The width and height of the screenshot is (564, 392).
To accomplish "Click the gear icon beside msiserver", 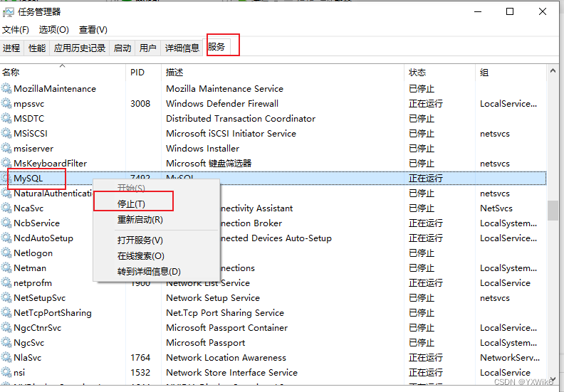I will pos(6,149).
